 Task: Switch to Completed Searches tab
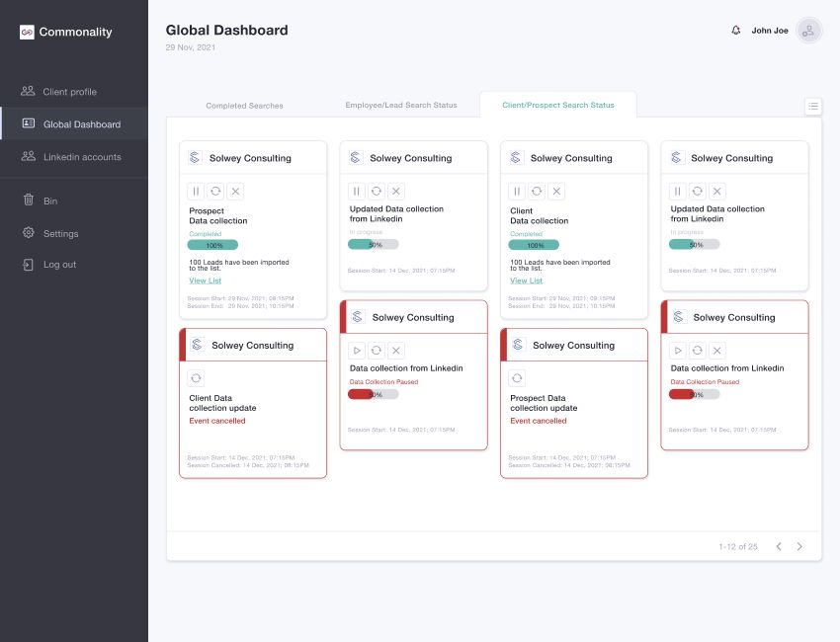244,106
